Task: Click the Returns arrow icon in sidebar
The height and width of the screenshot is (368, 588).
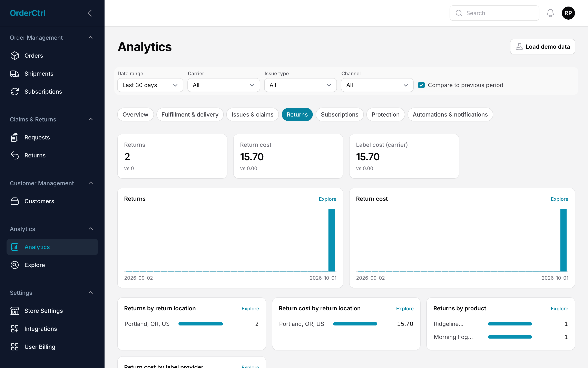Action: click(x=14, y=156)
